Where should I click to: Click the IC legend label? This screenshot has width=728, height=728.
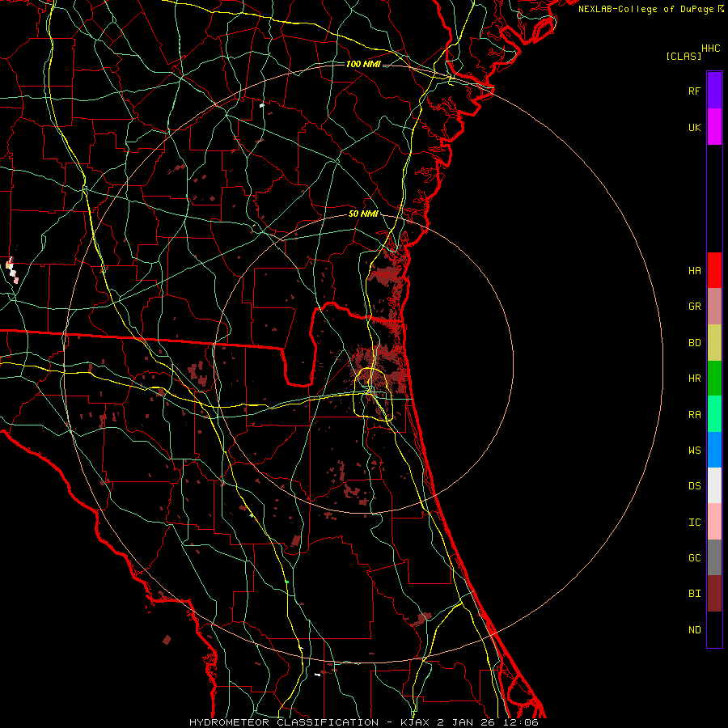[x=694, y=522]
